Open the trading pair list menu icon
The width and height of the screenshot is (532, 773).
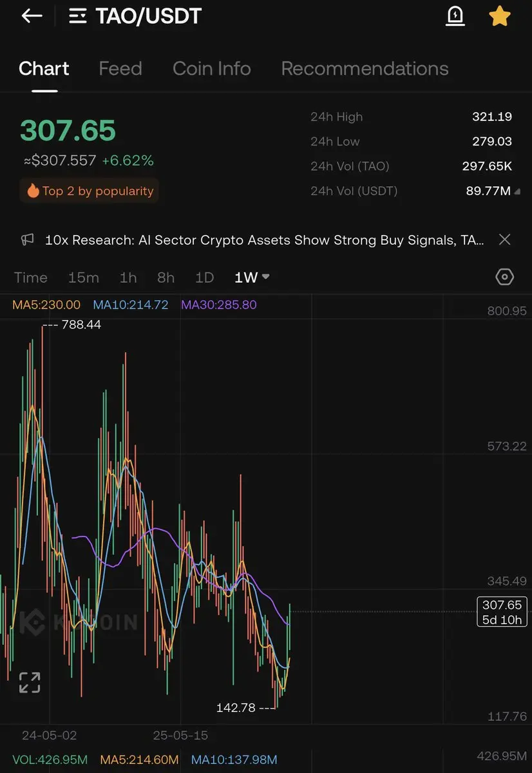coord(78,16)
